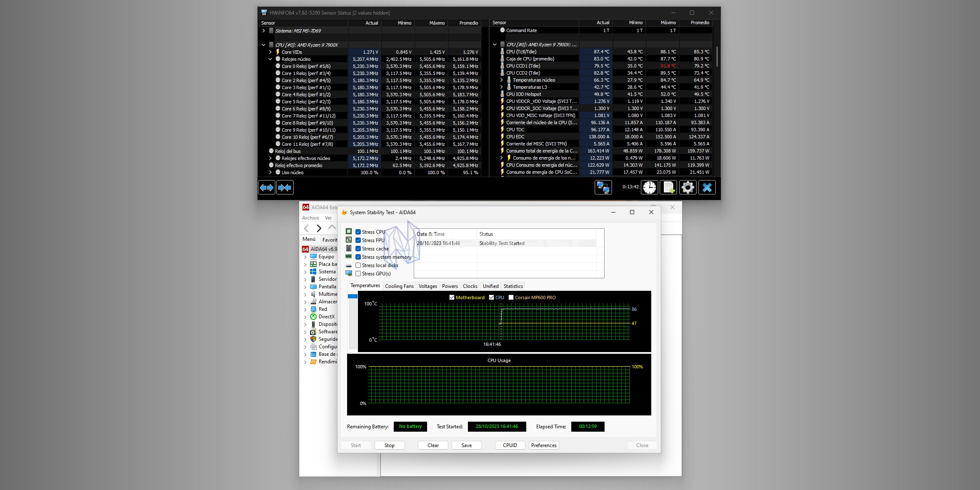Click the AIDA64 v6.9 root icon
Screen dimensions: 980x490
(305, 249)
